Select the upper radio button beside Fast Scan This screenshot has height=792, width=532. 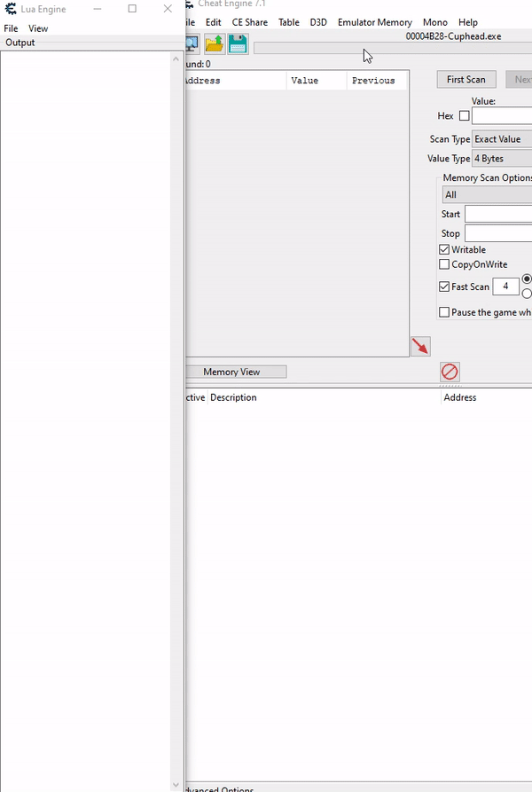(x=527, y=278)
